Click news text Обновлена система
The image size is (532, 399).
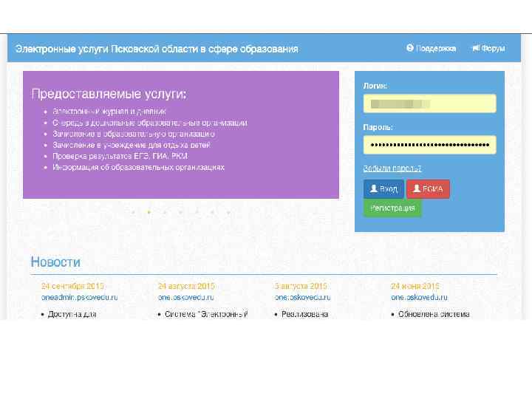click(x=434, y=314)
